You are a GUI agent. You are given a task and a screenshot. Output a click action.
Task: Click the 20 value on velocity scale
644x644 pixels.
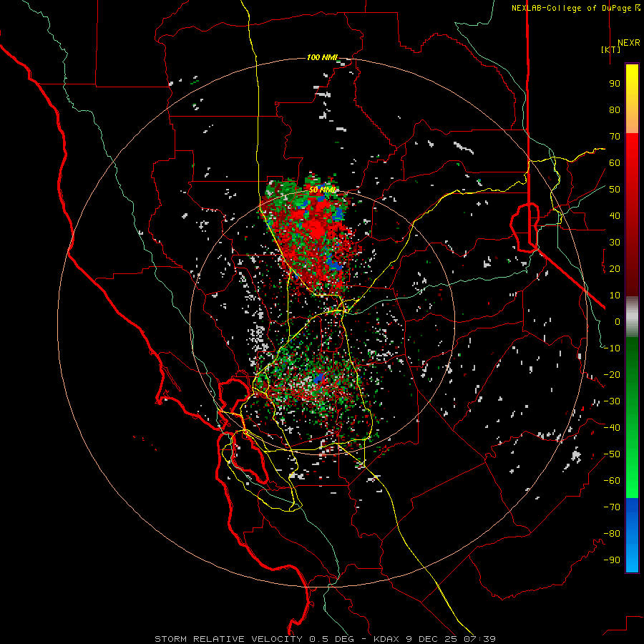click(x=615, y=269)
